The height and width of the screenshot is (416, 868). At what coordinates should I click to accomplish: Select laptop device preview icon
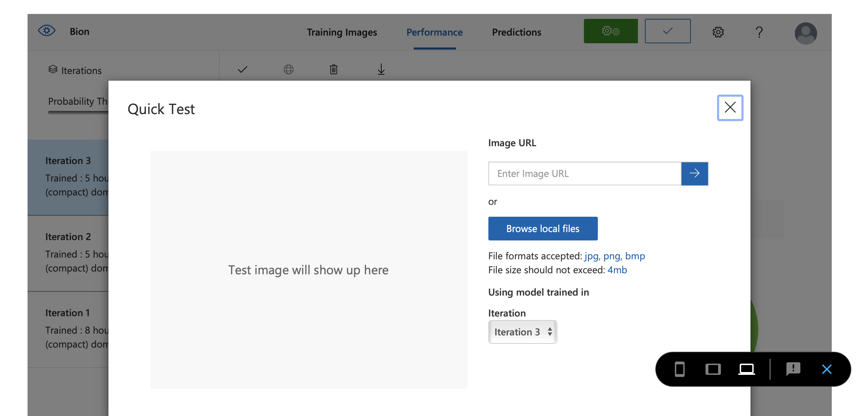(746, 369)
